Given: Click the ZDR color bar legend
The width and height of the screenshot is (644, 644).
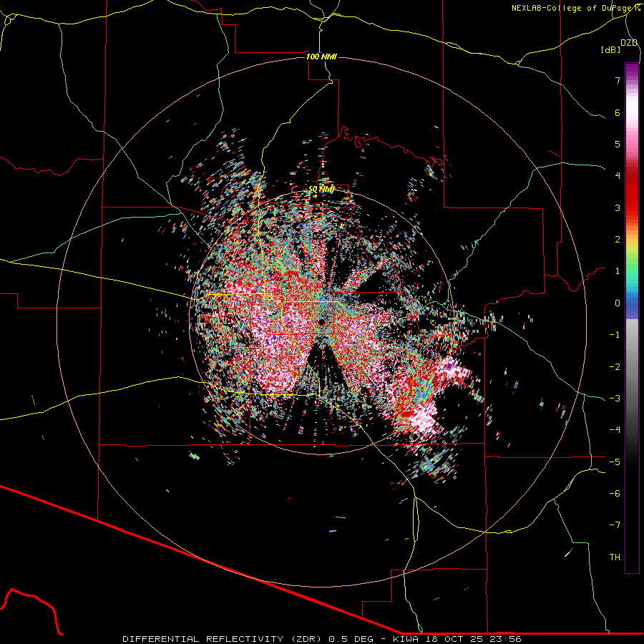Looking at the screenshot, I should [632, 318].
